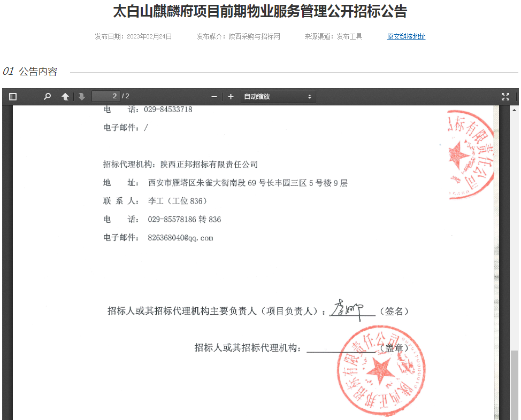Go to previous page arrow

point(65,97)
